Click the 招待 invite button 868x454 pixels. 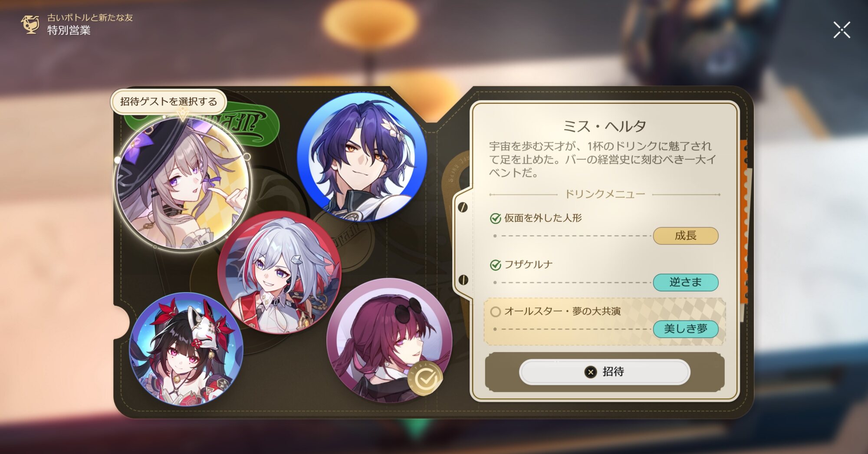coord(605,372)
